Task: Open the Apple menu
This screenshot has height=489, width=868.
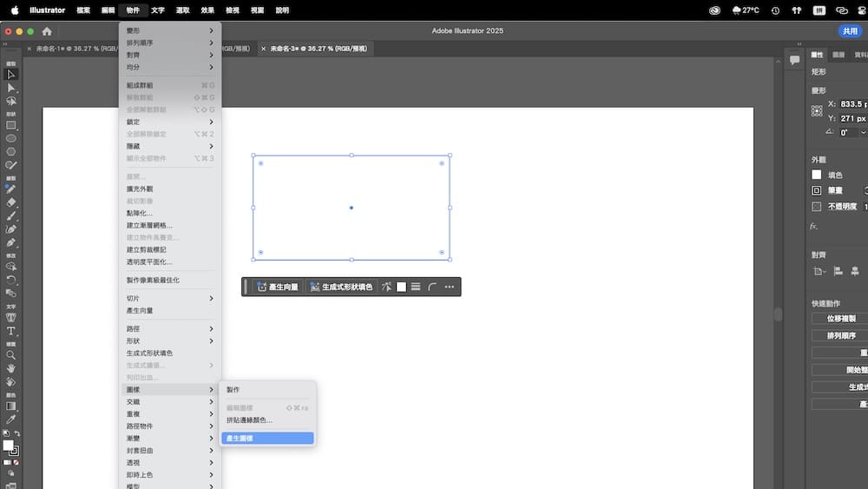Action: point(15,10)
